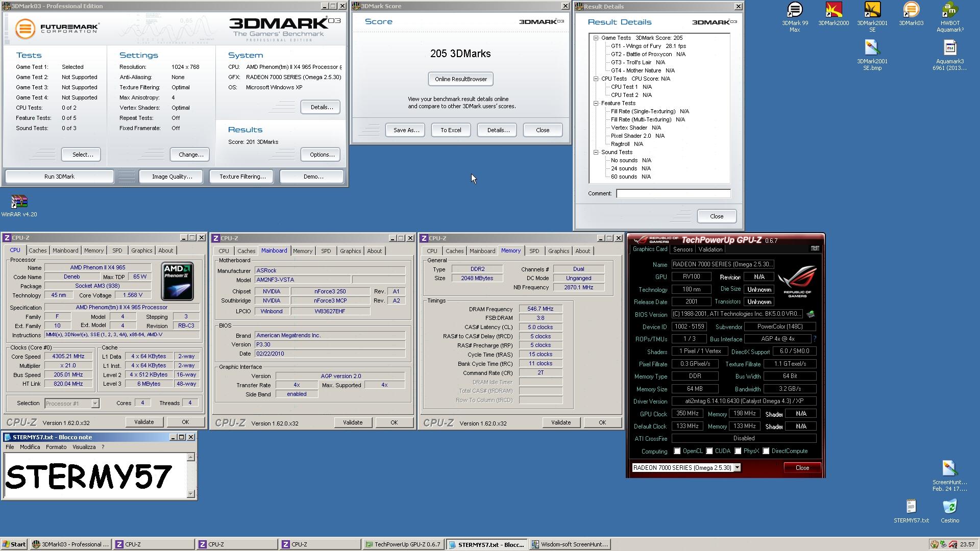Click the ROG logo in GPU-Z
This screenshot has height=551, width=980.
tap(797, 281)
